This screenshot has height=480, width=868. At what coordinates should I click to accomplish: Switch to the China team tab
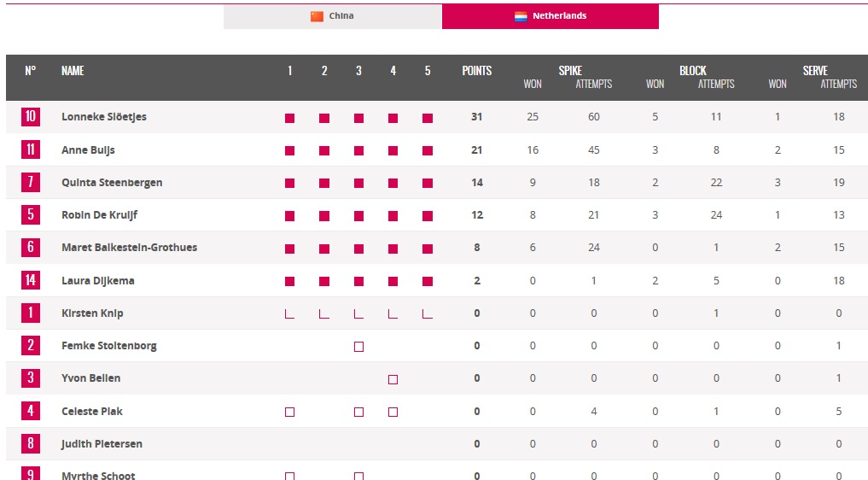332,16
